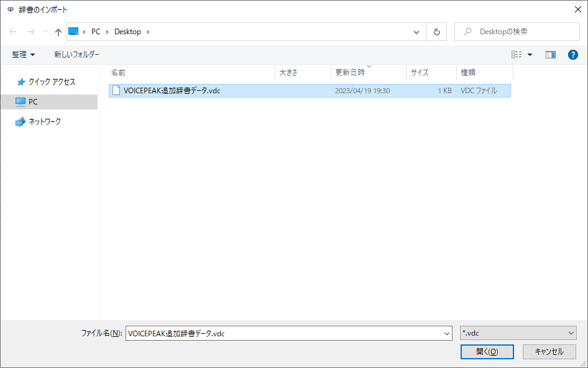Expand chevron after Desktop breadcrumb

point(148,32)
